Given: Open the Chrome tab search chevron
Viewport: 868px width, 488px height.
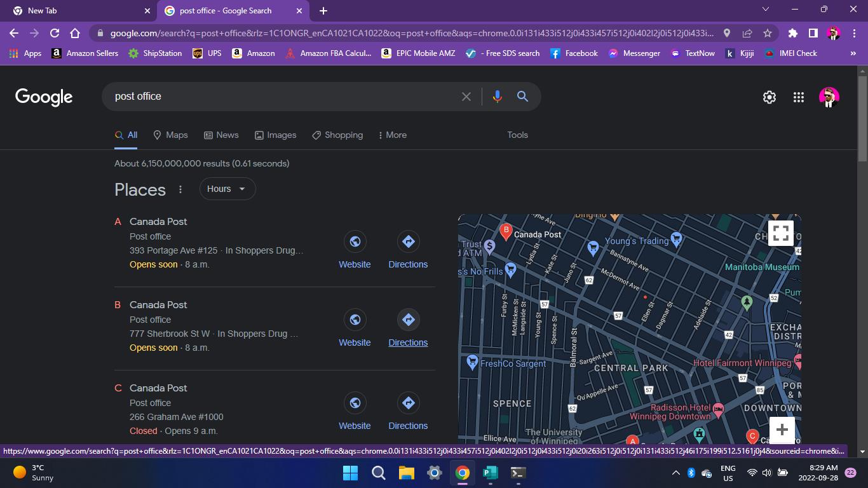Looking at the screenshot, I should 766,10.
